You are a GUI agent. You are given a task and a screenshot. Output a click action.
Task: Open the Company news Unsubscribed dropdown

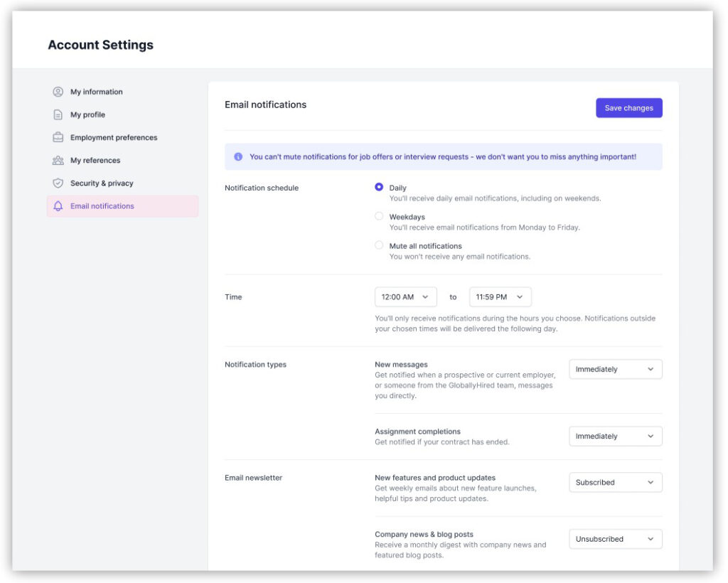615,540
